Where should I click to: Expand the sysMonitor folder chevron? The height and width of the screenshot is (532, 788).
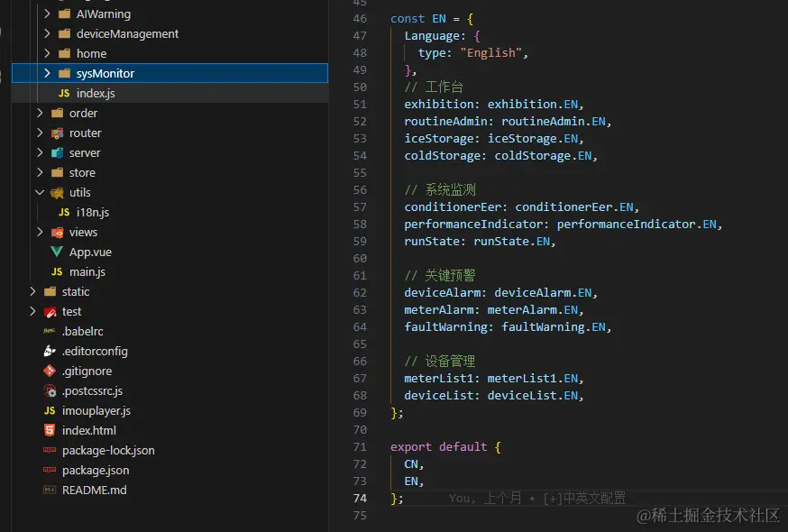[47, 73]
